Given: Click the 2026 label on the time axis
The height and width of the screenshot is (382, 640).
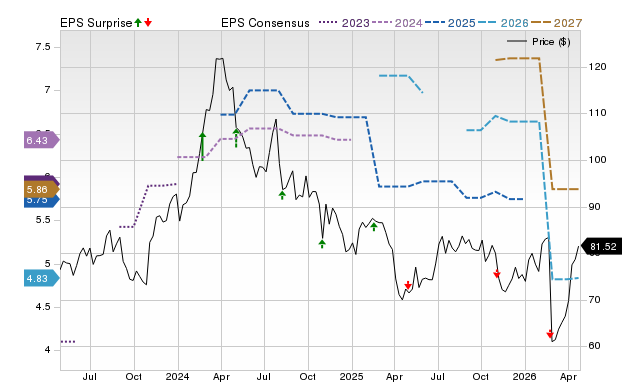Looking at the screenshot, I should pyautogui.click(x=524, y=376).
